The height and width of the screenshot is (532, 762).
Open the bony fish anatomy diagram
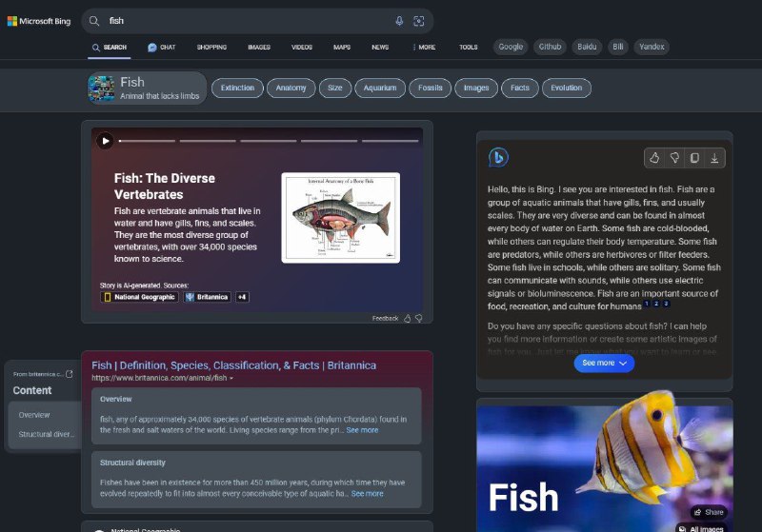click(340, 217)
